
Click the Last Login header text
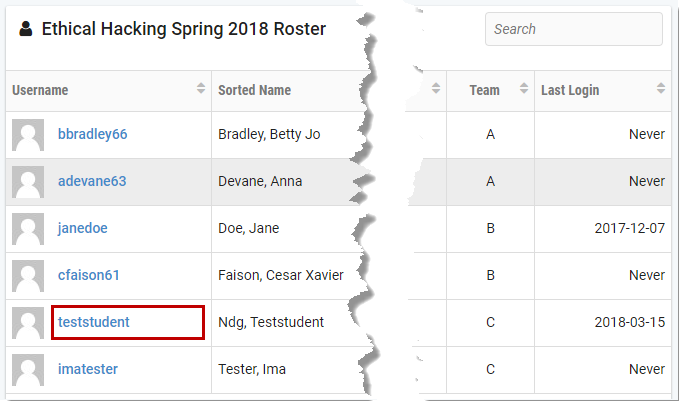point(570,90)
